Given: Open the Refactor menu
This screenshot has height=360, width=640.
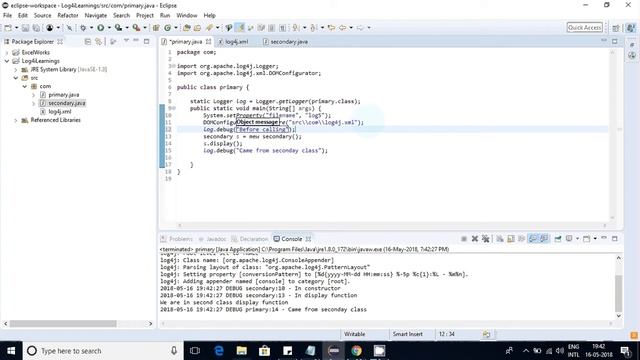Looking at the screenshot, I should 68,16.
